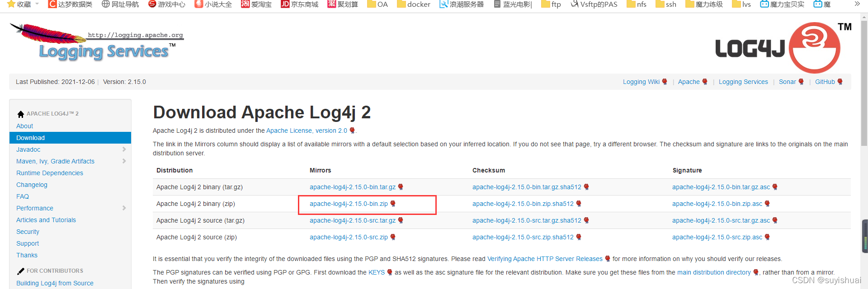Open apache-log4j-2.15.0-bin.tar.gz.asc signature
The width and height of the screenshot is (868, 289).
[721, 187]
